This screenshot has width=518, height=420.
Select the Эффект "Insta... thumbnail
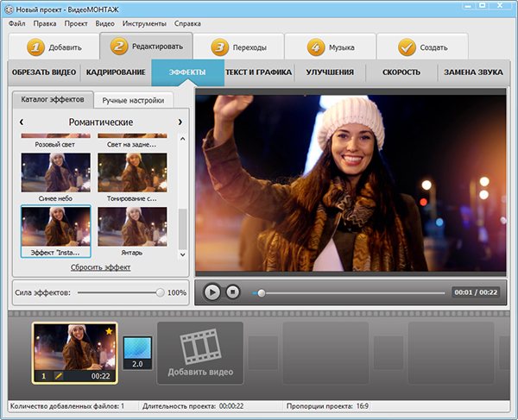pyautogui.click(x=56, y=227)
